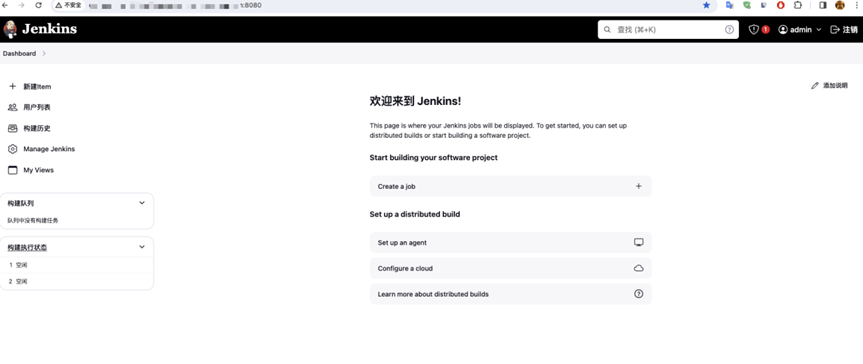
Task: Reload the page with refresh icon
Action: (38, 5)
